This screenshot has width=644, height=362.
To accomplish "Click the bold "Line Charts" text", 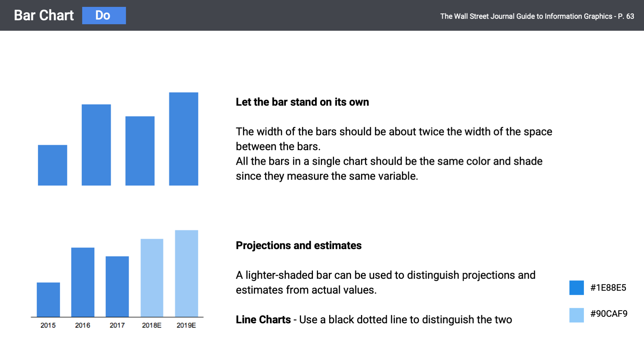I will click(263, 320).
